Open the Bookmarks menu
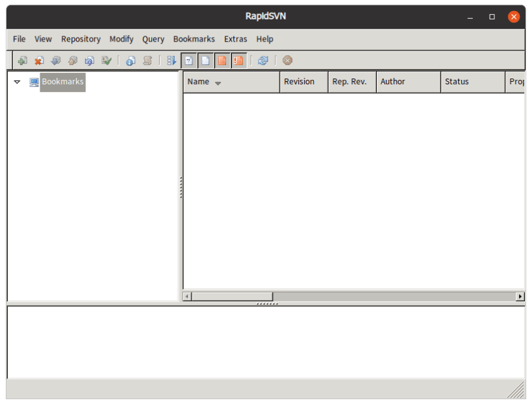 point(194,40)
